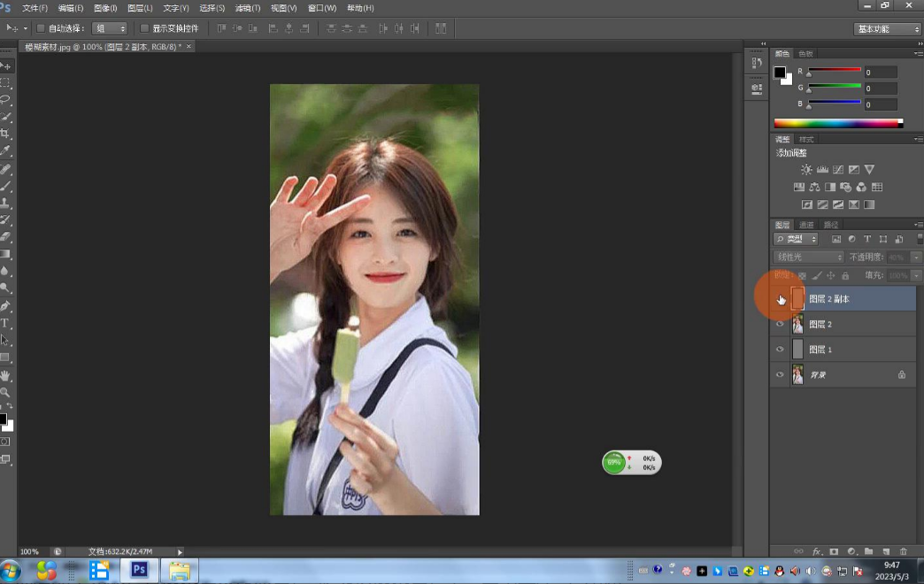Click the foreground color swatch in Color panel
Viewport: 924px width, 584px height.
tap(779, 72)
